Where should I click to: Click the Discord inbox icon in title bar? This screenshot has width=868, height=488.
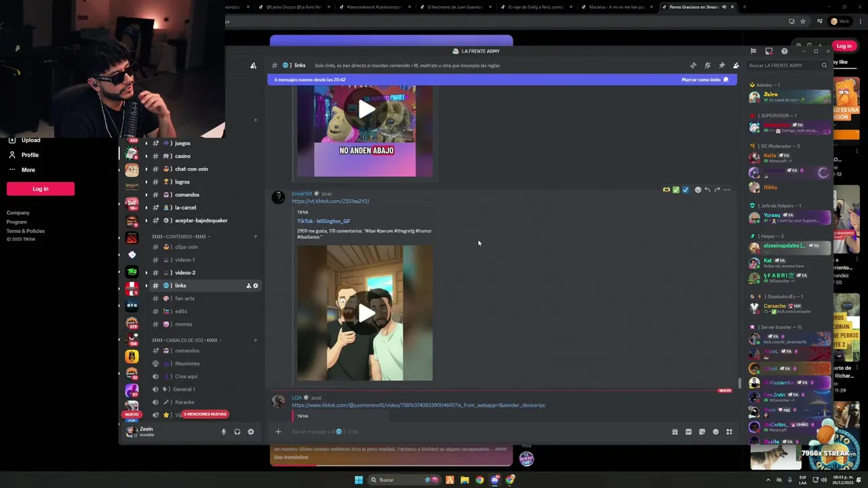pos(768,51)
